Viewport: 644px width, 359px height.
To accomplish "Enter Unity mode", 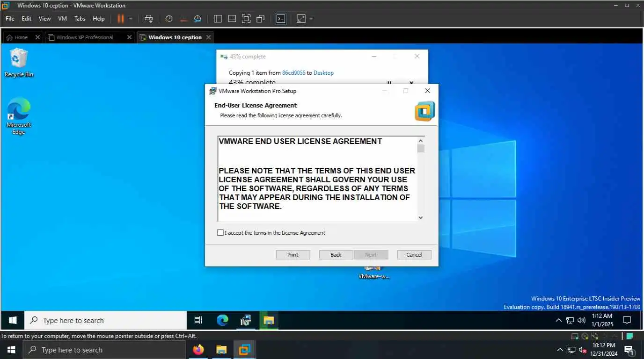I will coord(261,19).
